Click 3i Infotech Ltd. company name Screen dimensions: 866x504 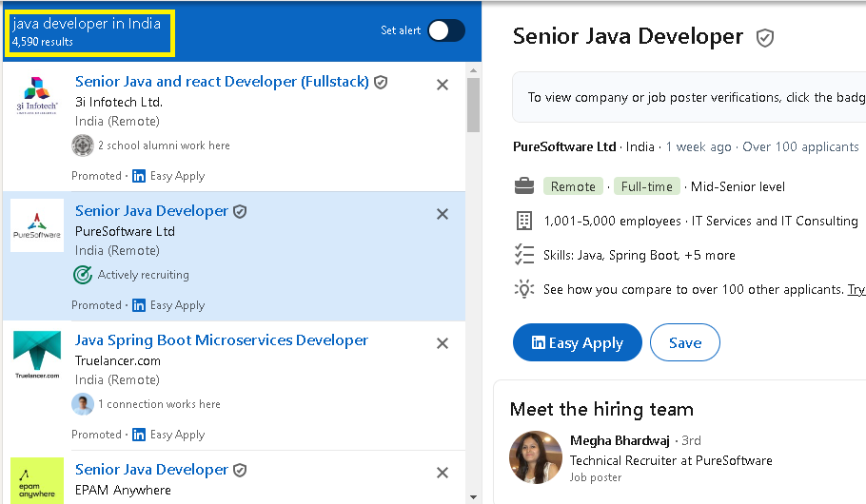pos(119,102)
